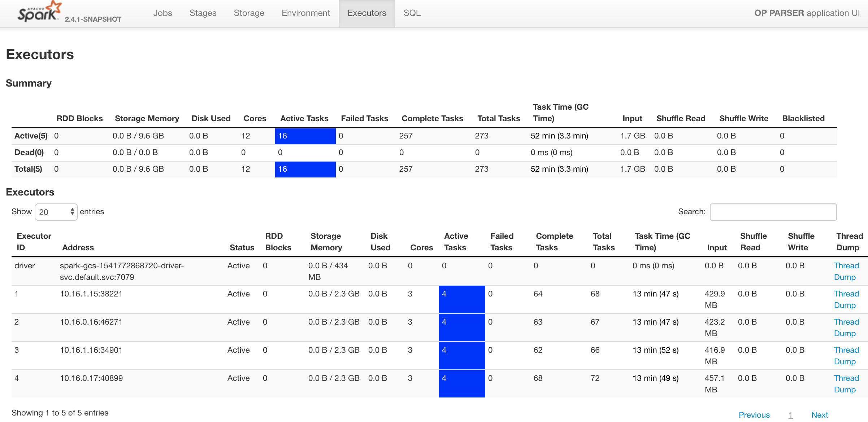Open Thread Dump for executor 4
Viewport: 868px width, 422px height.
pos(846,384)
